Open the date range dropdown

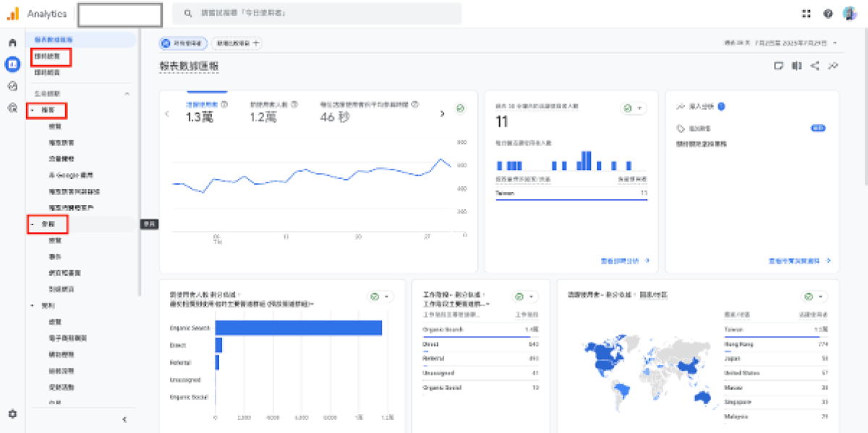(783, 43)
